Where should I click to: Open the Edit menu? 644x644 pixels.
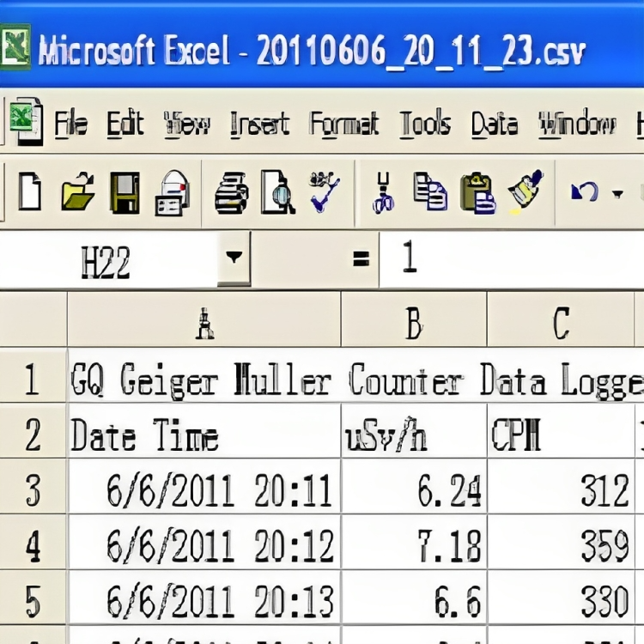125,124
